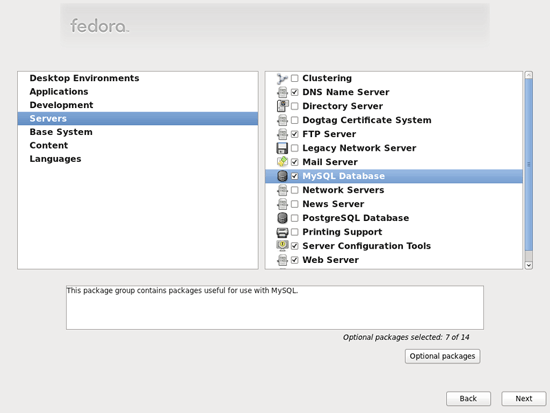The width and height of the screenshot is (550, 413).
Task: Go Back to the previous step
Action: [x=468, y=399]
